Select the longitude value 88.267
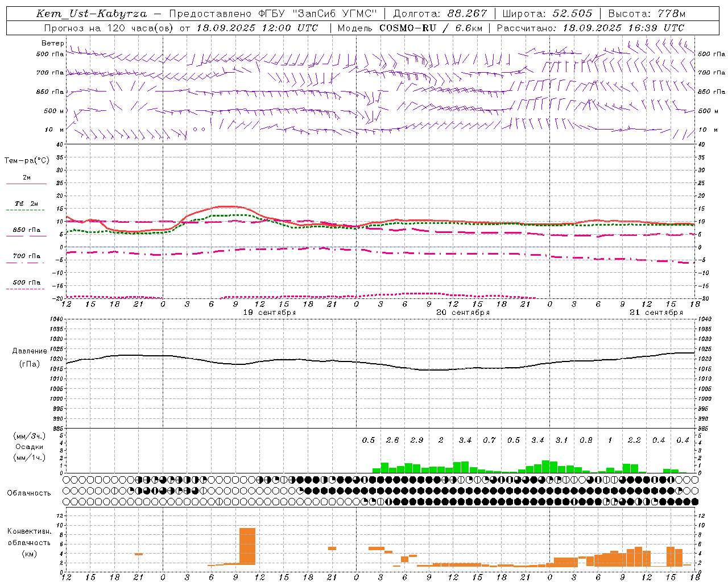Screen dimensions: 728x582 [x=468, y=14]
